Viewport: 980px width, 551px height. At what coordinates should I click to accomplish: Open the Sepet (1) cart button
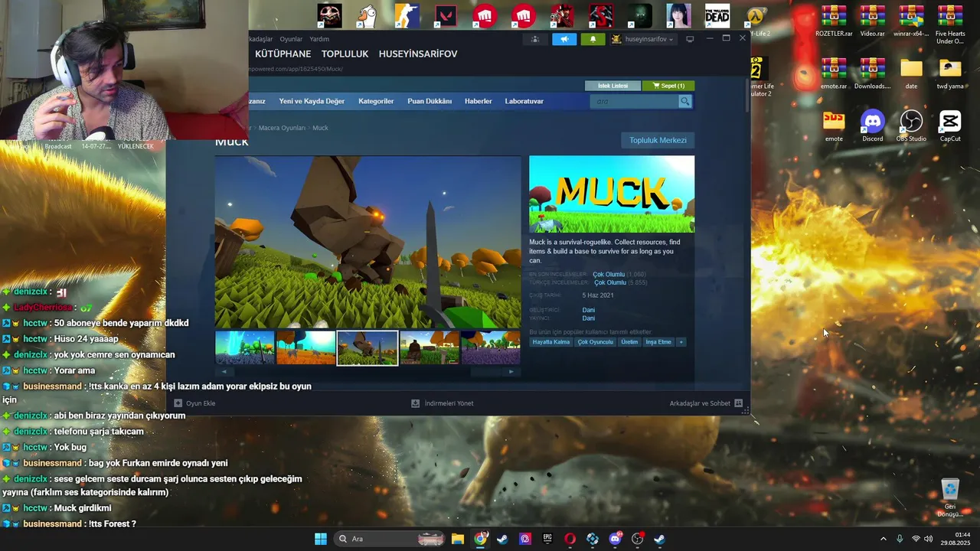(668, 86)
